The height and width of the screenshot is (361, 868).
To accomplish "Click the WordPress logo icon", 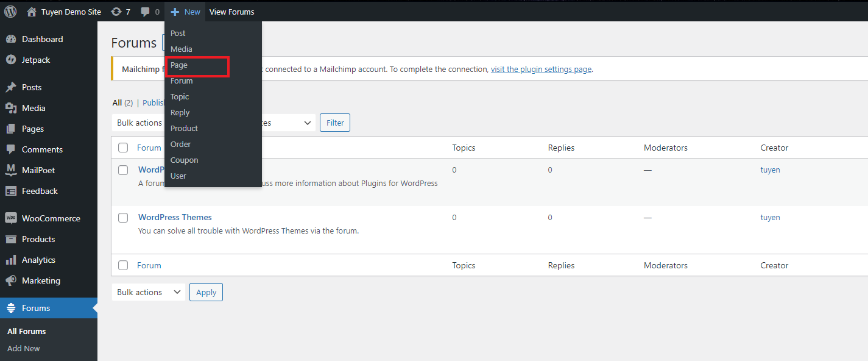I will (x=10, y=12).
